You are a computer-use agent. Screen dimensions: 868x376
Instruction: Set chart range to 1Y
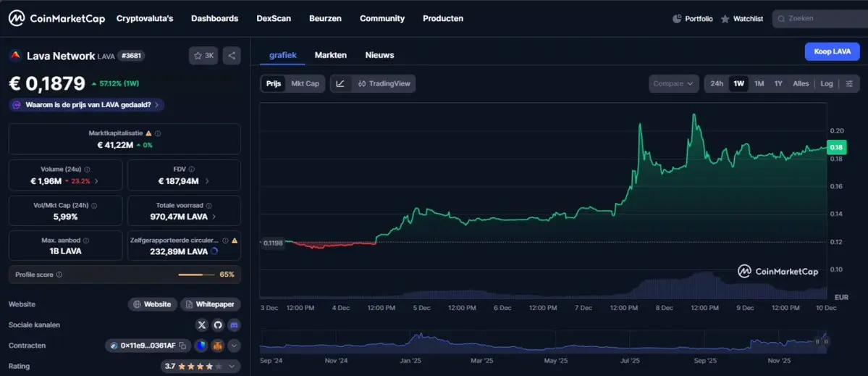pyautogui.click(x=778, y=83)
